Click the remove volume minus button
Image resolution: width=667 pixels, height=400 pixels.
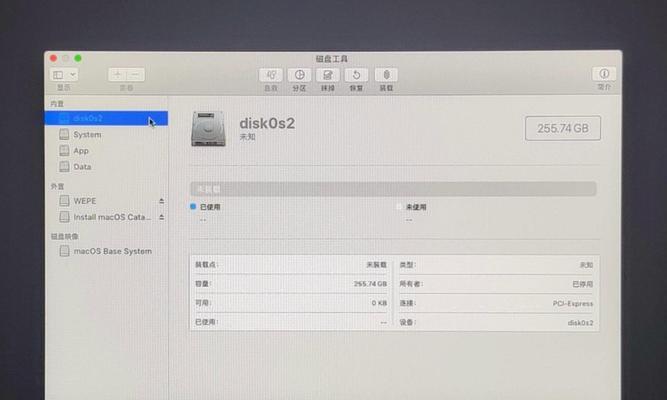[x=136, y=75]
